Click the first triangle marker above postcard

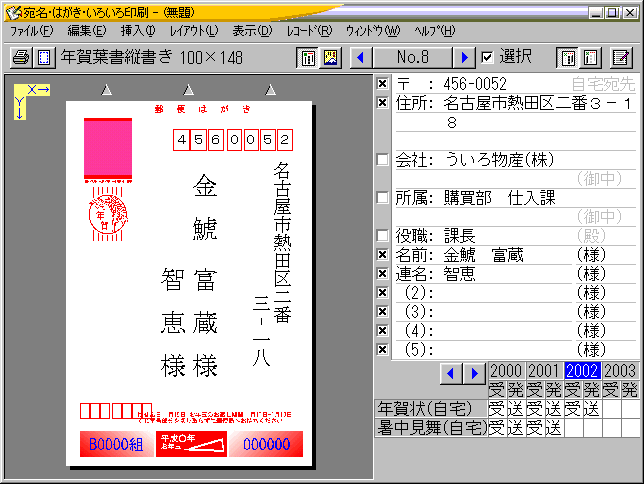(x=106, y=90)
